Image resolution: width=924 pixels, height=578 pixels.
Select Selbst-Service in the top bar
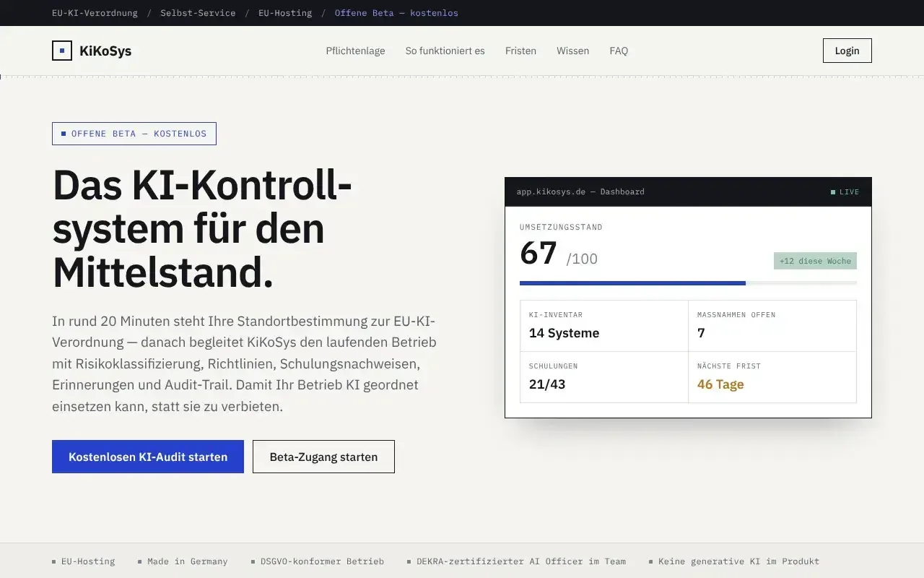(198, 13)
